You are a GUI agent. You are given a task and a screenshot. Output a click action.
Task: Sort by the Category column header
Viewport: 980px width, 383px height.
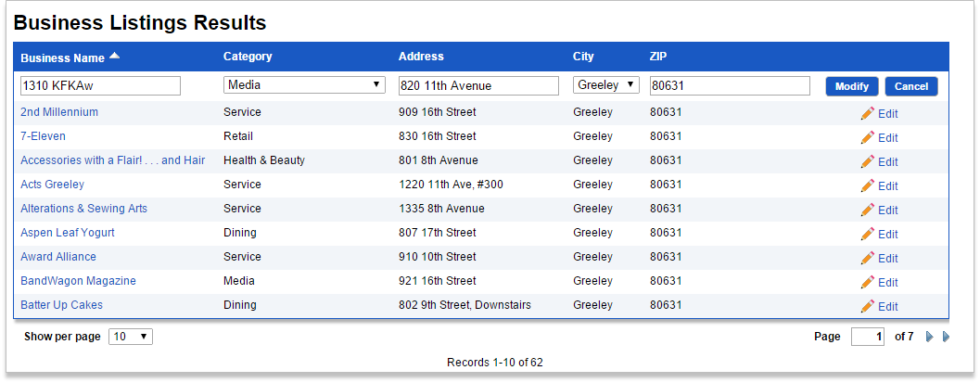pos(248,57)
